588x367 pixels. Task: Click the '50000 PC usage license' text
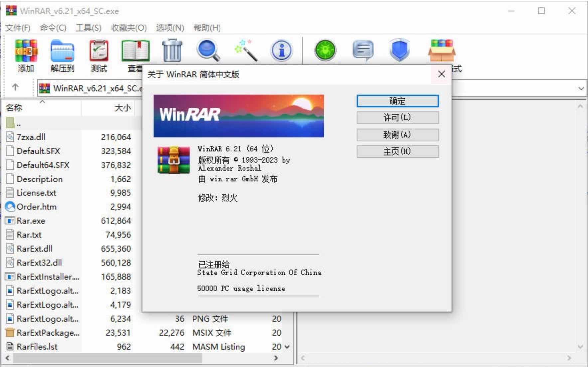point(241,289)
